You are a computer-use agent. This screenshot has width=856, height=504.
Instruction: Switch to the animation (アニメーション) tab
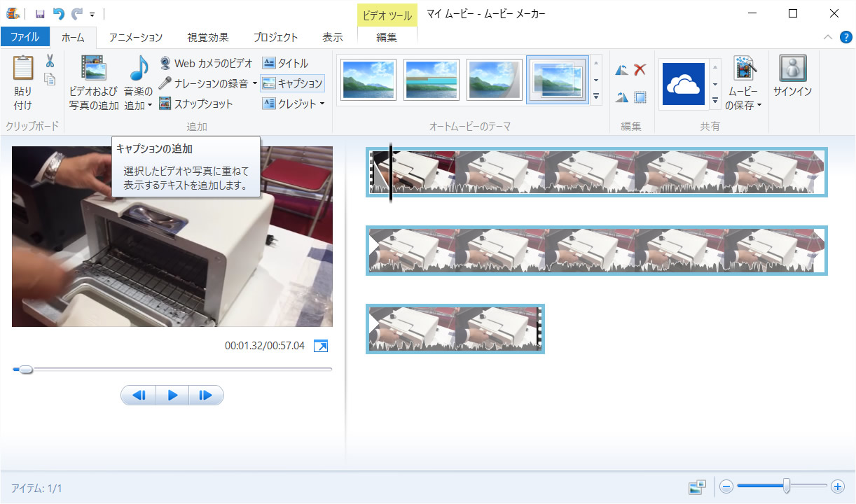click(135, 37)
